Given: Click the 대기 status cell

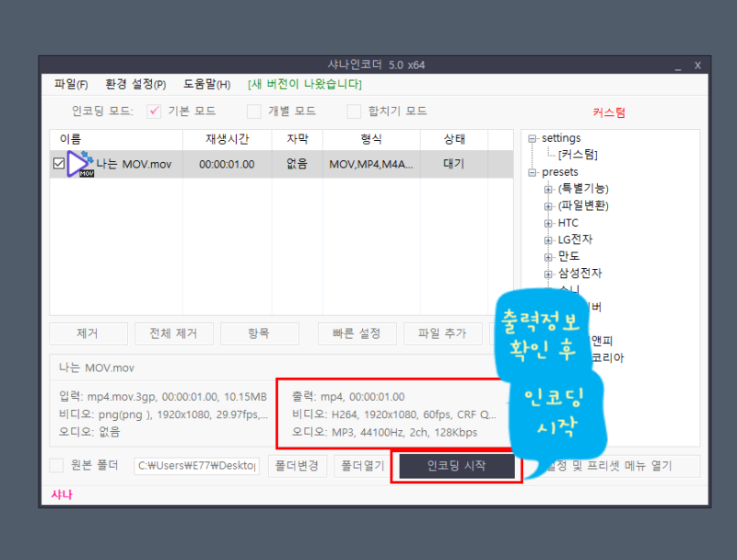Looking at the screenshot, I should click(x=454, y=164).
